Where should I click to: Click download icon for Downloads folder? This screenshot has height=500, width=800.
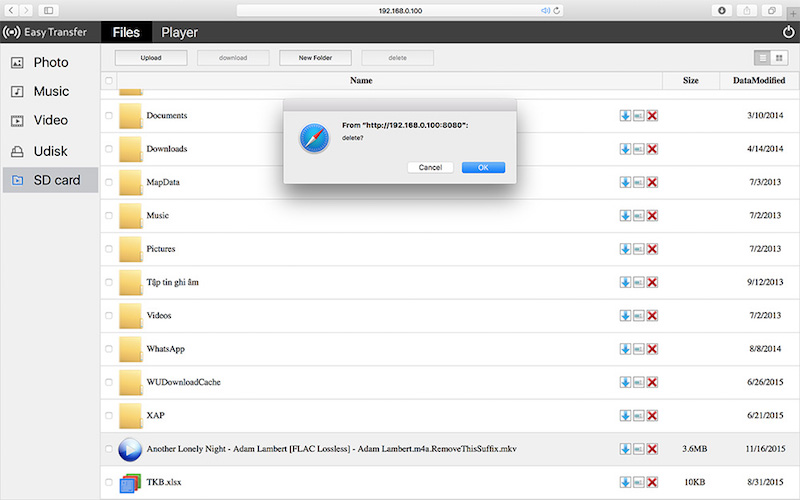coord(625,149)
